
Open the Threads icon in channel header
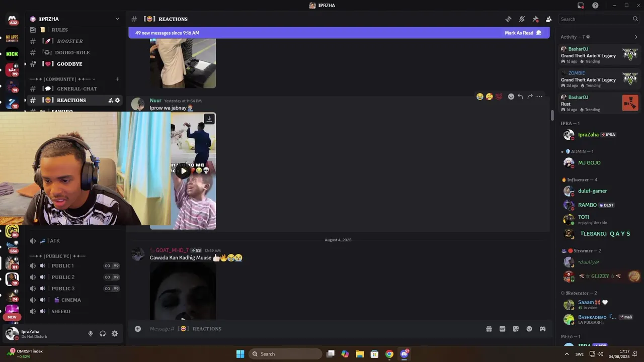click(x=509, y=19)
